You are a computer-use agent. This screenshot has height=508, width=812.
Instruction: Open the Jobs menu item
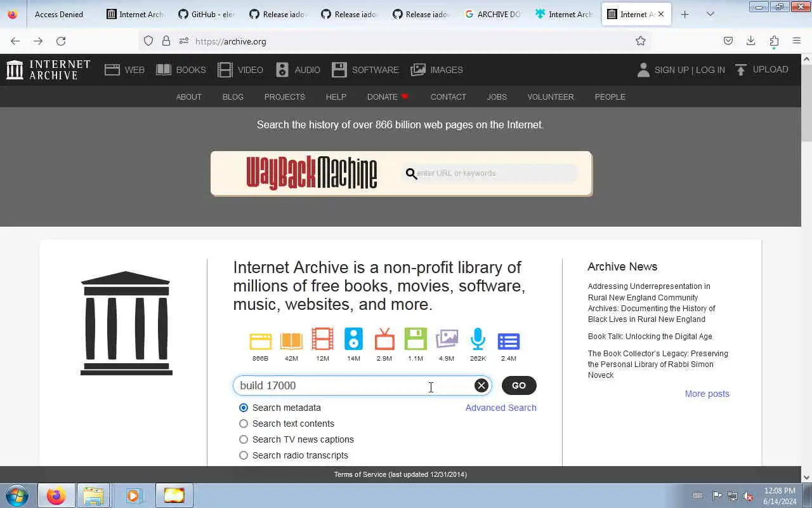click(x=497, y=97)
